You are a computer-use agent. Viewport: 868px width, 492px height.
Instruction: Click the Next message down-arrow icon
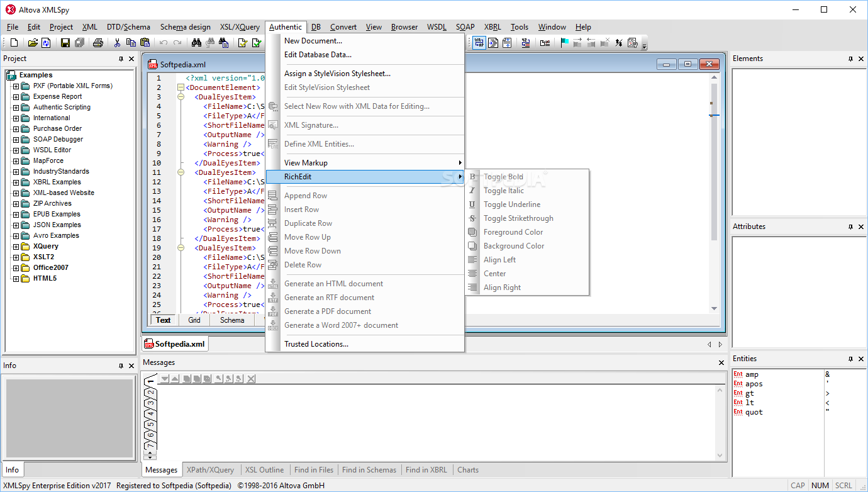click(x=165, y=378)
